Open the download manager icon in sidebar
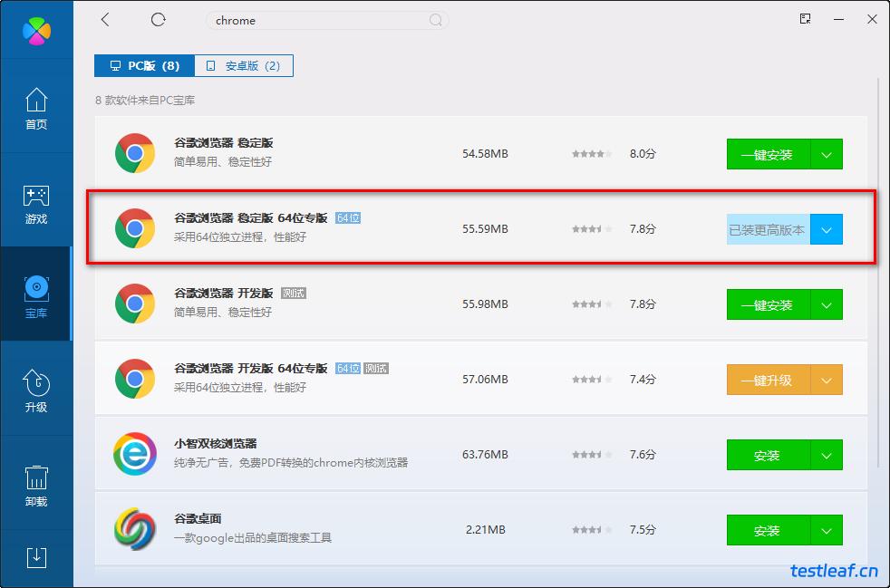Screen dimensions: 890x588 [x=36, y=556]
